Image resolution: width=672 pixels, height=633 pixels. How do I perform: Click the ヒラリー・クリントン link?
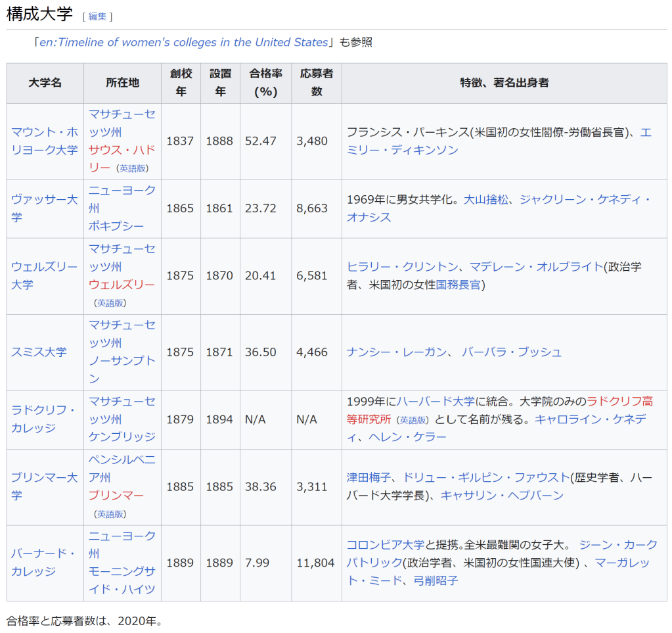pos(402,266)
